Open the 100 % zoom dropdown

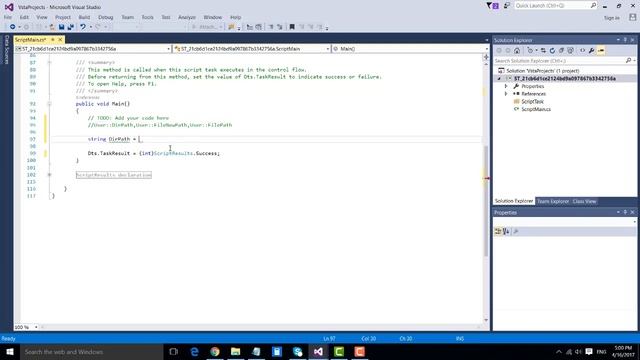click(x=36, y=327)
